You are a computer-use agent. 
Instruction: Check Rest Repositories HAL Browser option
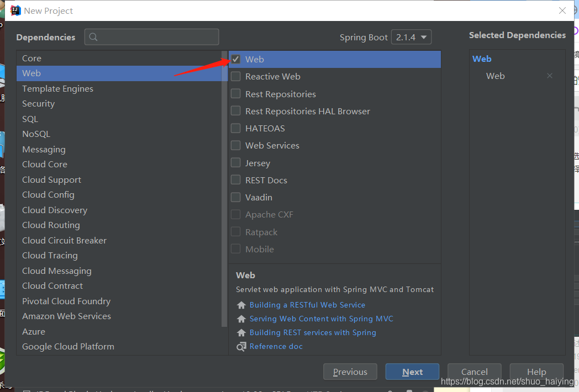pos(235,111)
